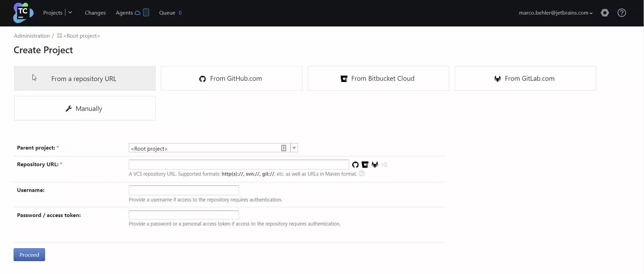644x274 pixels.
Task: Open the Queue page
Action: pyautogui.click(x=167, y=13)
